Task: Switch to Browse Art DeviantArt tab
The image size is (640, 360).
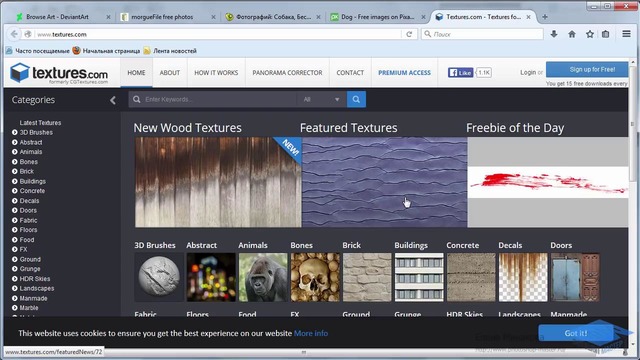Action: tap(57, 17)
